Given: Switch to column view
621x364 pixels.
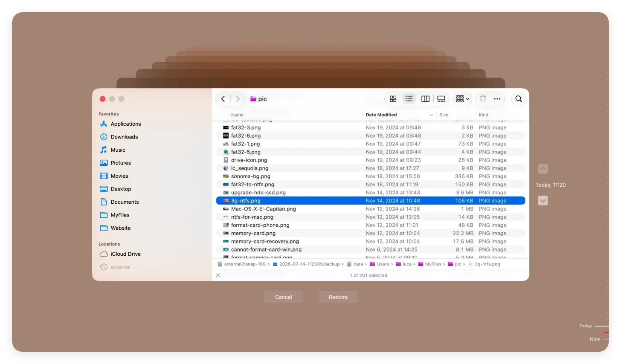Looking at the screenshot, I should tap(425, 99).
